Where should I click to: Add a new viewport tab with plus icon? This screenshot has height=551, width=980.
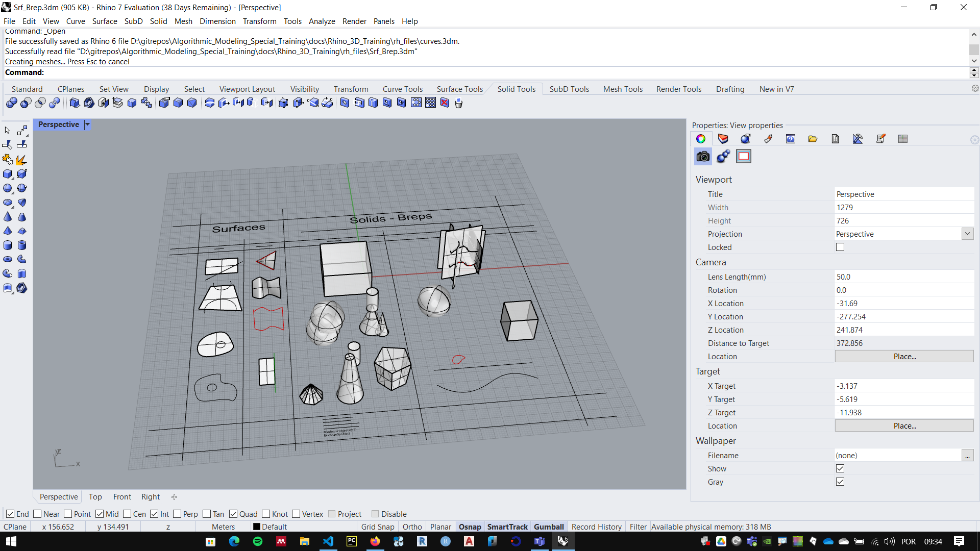coord(174,497)
